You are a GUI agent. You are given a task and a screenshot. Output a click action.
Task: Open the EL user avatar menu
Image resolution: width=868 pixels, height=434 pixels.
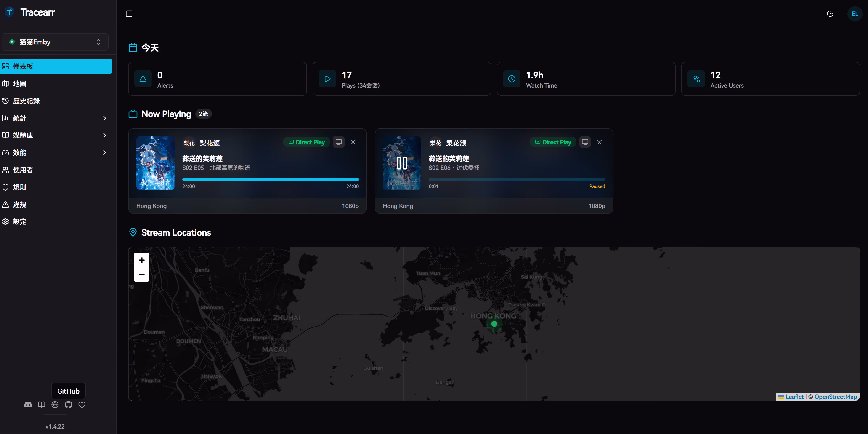coord(855,14)
